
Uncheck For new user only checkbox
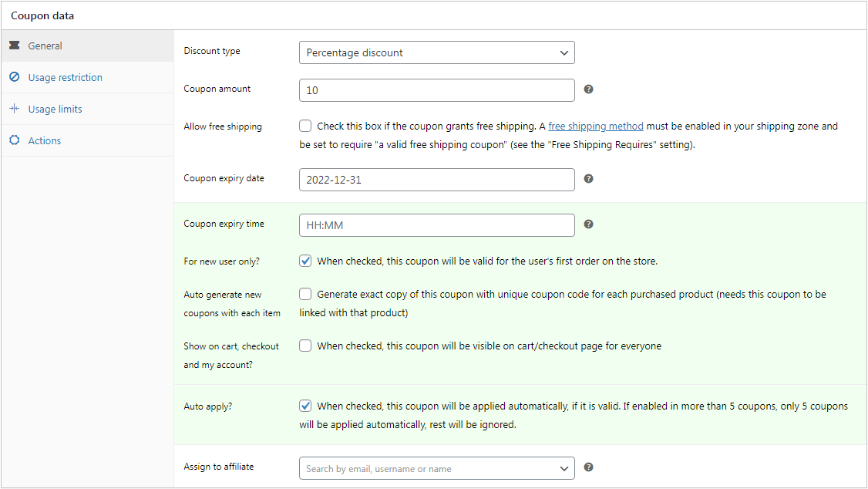(x=305, y=261)
